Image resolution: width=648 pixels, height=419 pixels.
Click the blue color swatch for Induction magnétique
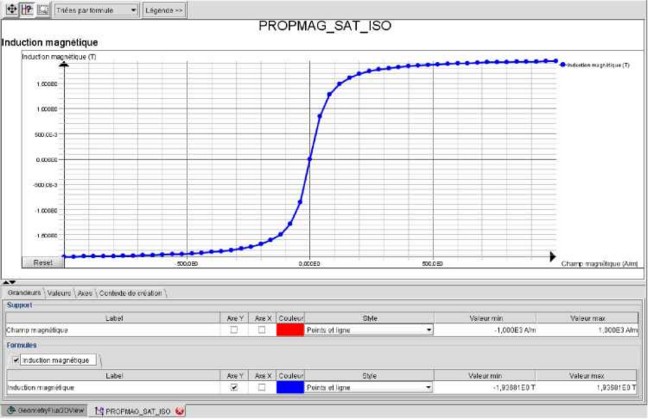[x=290, y=386]
